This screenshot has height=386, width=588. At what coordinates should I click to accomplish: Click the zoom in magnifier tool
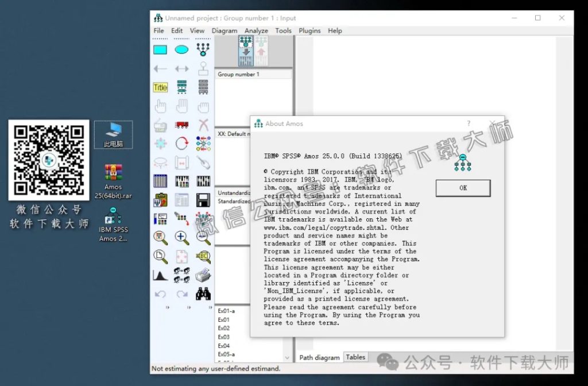[x=182, y=237]
